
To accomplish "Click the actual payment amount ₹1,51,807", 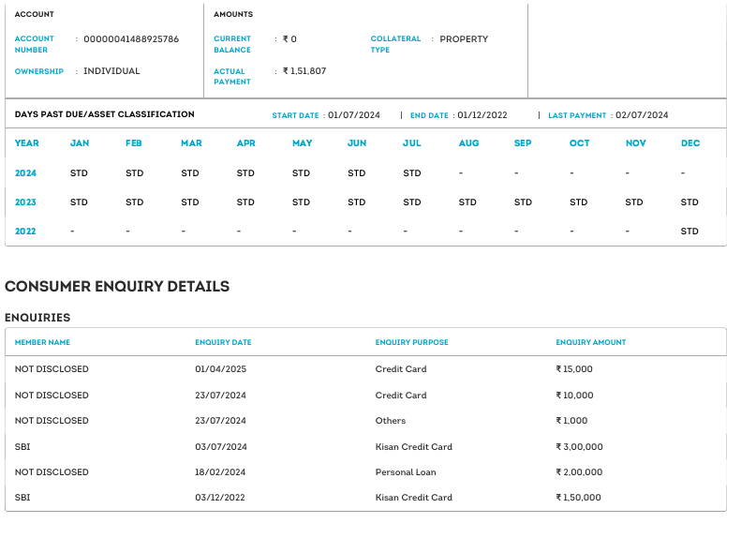I will (x=304, y=71).
